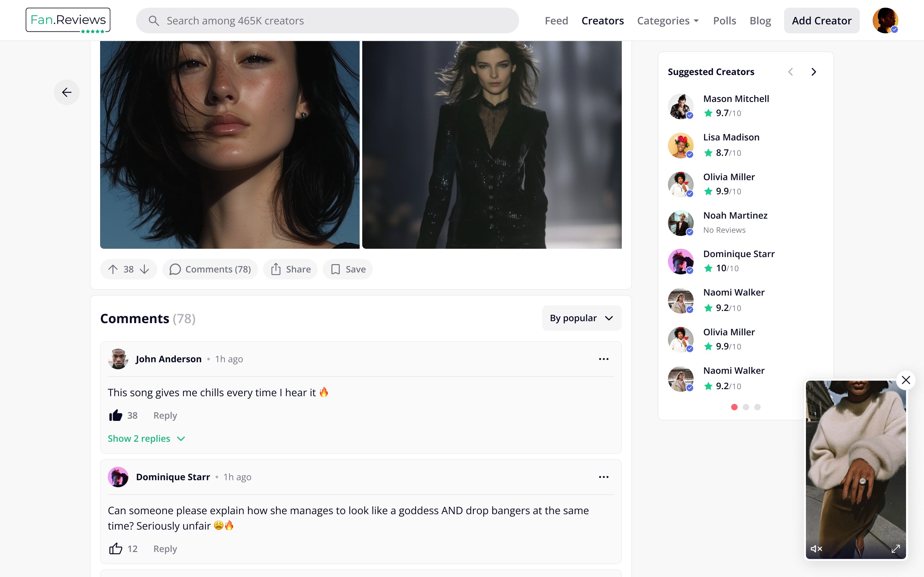Click the search magnifier icon
Viewport: 924px width, 577px height.
(x=154, y=20)
